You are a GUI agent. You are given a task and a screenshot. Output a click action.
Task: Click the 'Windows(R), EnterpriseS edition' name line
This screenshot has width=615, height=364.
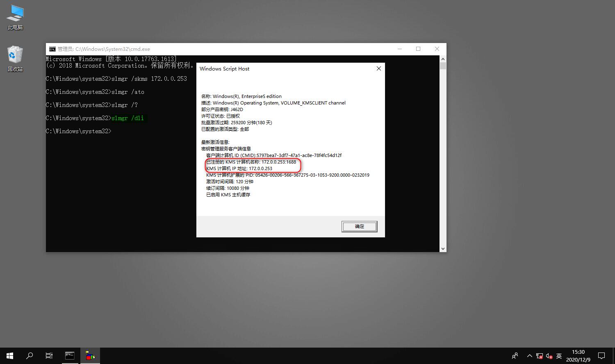coord(241,96)
